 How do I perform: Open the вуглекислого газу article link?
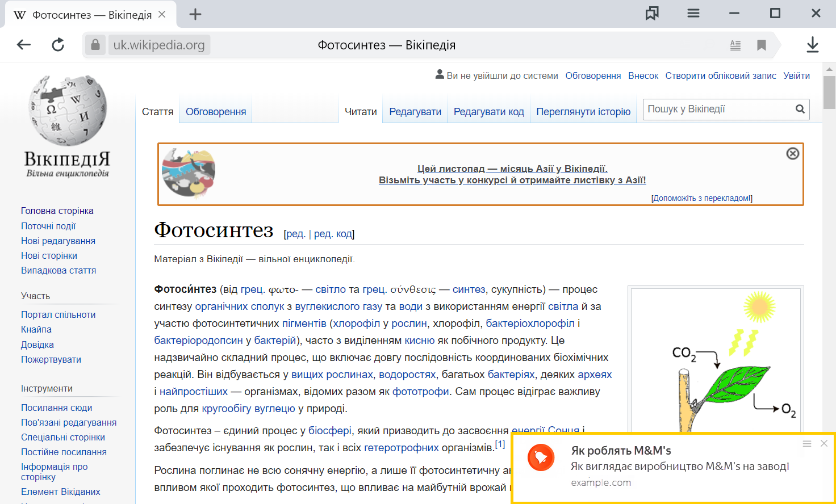(x=338, y=306)
